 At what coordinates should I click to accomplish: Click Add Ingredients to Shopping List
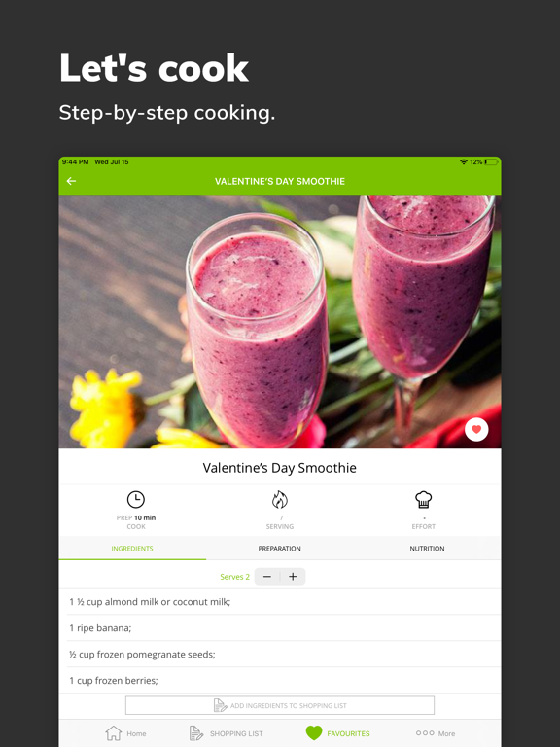click(x=280, y=705)
